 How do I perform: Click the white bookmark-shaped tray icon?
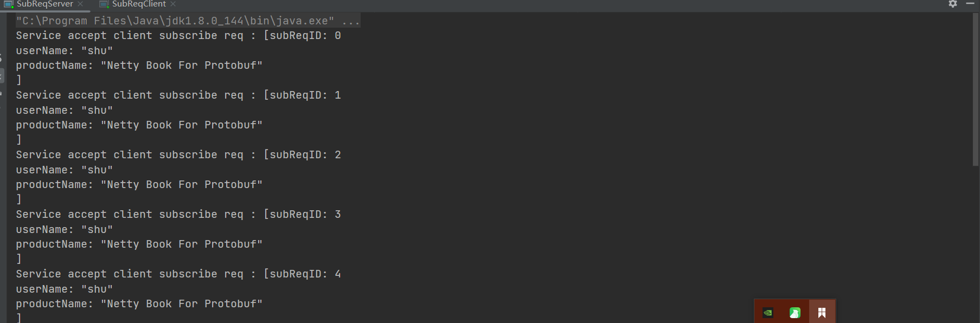click(x=822, y=313)
